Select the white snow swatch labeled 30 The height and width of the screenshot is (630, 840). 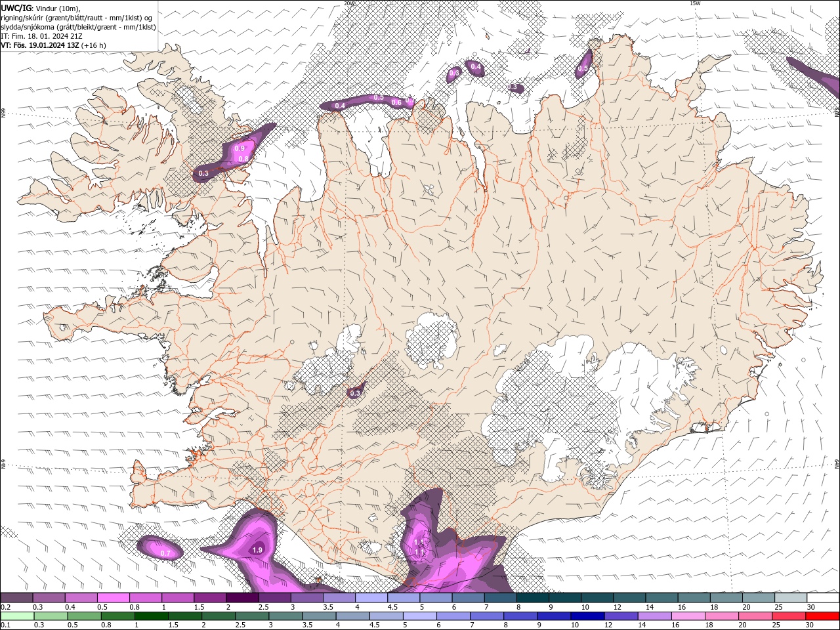[824, 598]
